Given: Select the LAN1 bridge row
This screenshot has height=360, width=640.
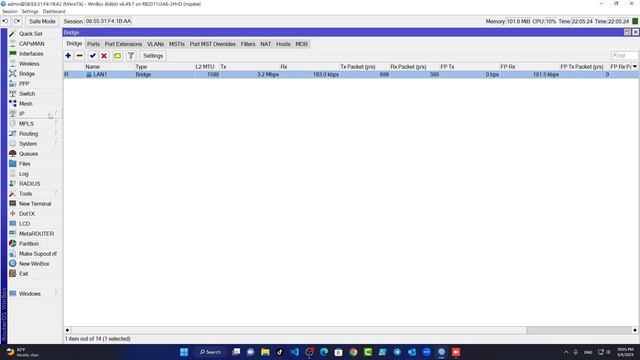Looking at the screenshot, I should (x=351, y=75).
